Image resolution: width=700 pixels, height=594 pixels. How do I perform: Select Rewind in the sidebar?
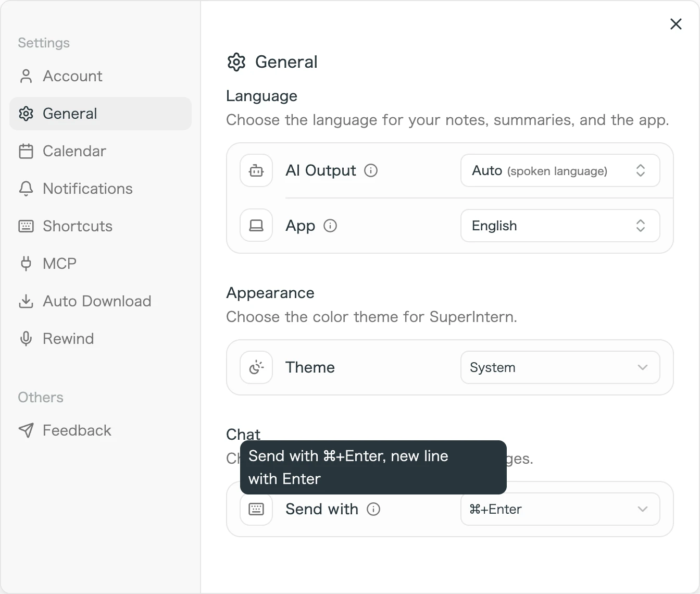pyautogui.click(x=101, y=339)
